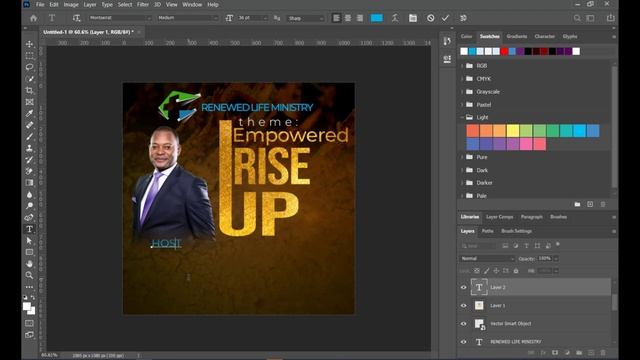Select the Crop tool

tap(29, 90)
